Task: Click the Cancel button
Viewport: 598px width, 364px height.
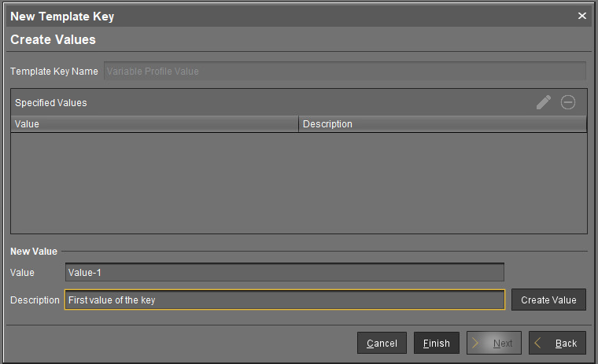Action: 382,343
